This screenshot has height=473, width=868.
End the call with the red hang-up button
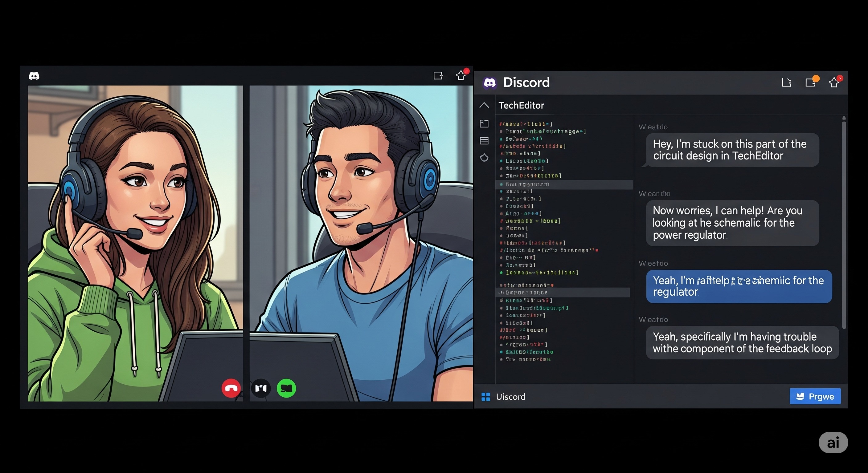point(231,388)
